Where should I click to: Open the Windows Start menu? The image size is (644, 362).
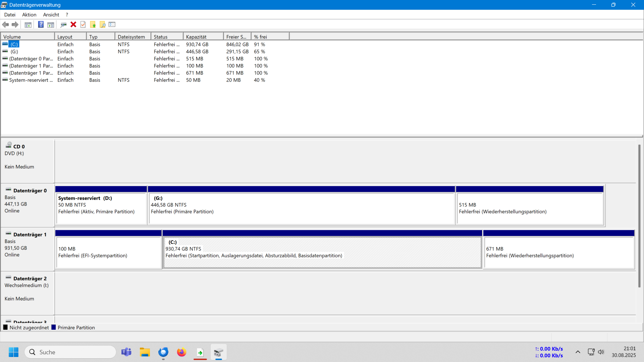(x=13, y=352)
